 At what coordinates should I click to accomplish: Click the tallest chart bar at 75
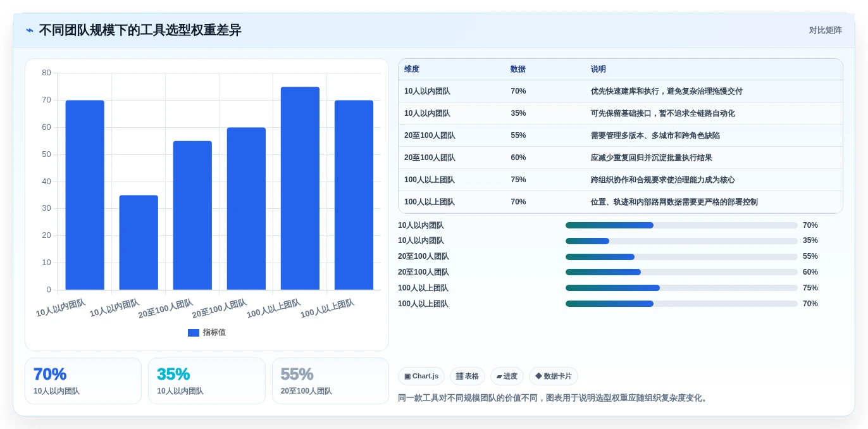click(x=300, y=189)
